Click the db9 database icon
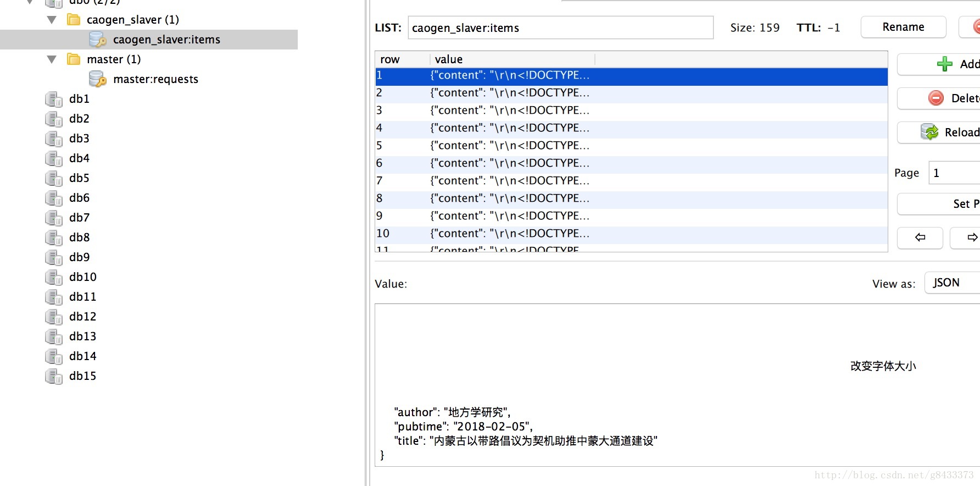The height and width of the screenshot is (486, 980). (54, 258)
